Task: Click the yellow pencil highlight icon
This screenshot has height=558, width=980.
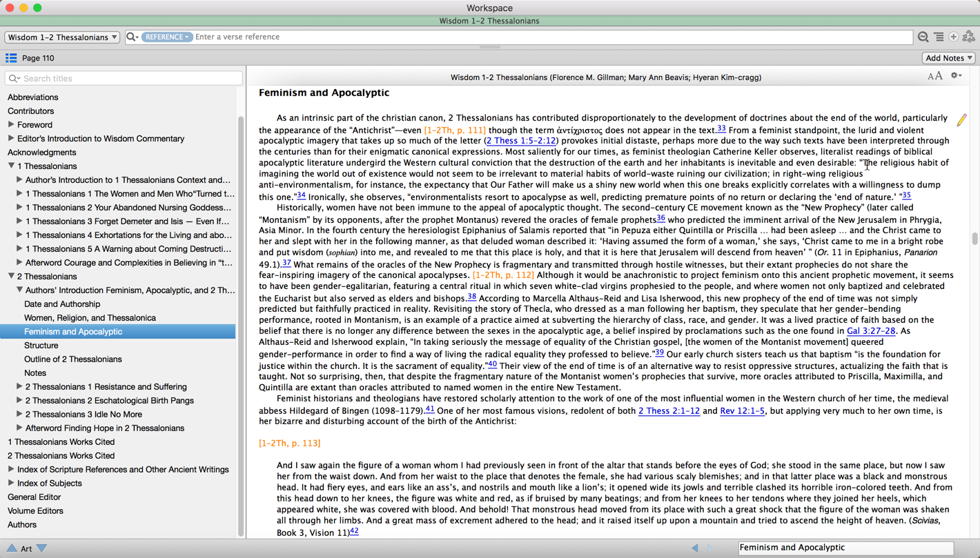Action: point(961,120)
